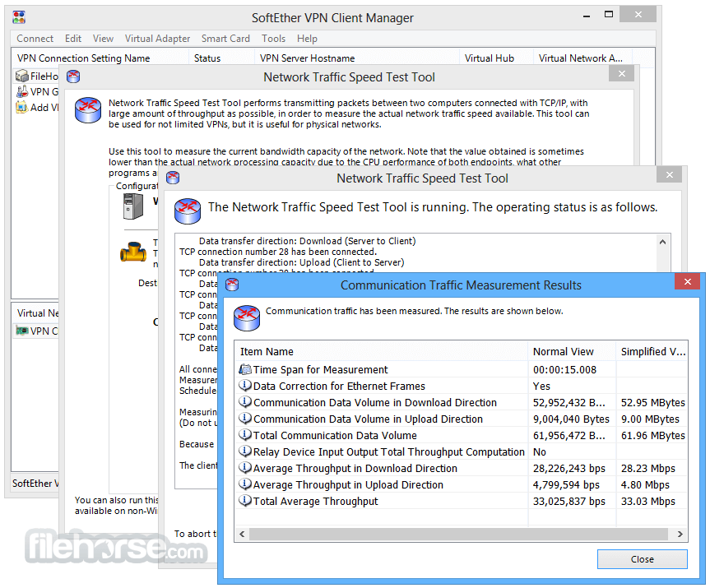This screenshot has width=710, height=588.
Task: Sort by the Item Name column header
Action: (381, 352)
